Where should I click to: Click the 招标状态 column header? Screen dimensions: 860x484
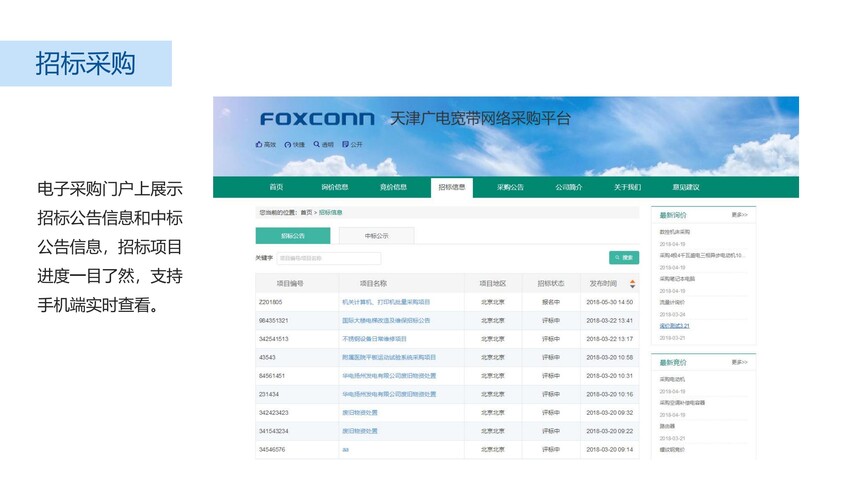coord(551,284)
